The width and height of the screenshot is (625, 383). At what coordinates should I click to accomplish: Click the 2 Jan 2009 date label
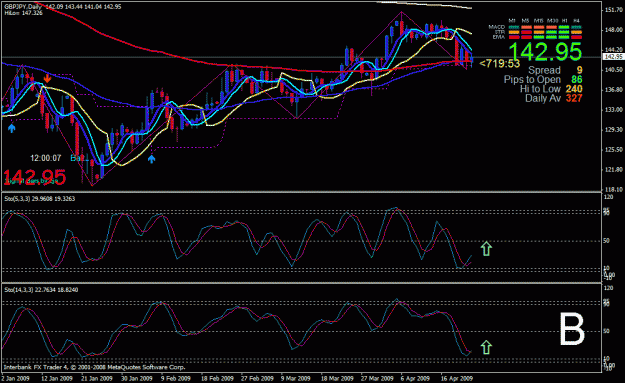pos(16,378)
